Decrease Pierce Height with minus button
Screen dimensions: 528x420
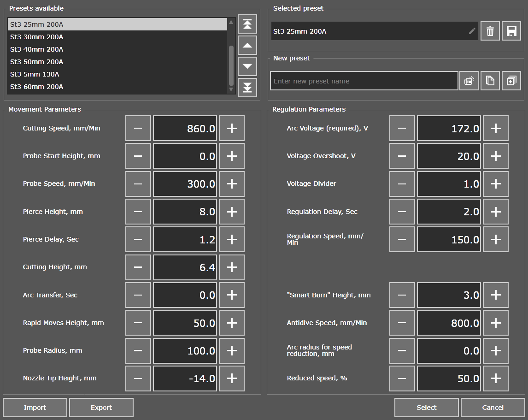point(138,212)
